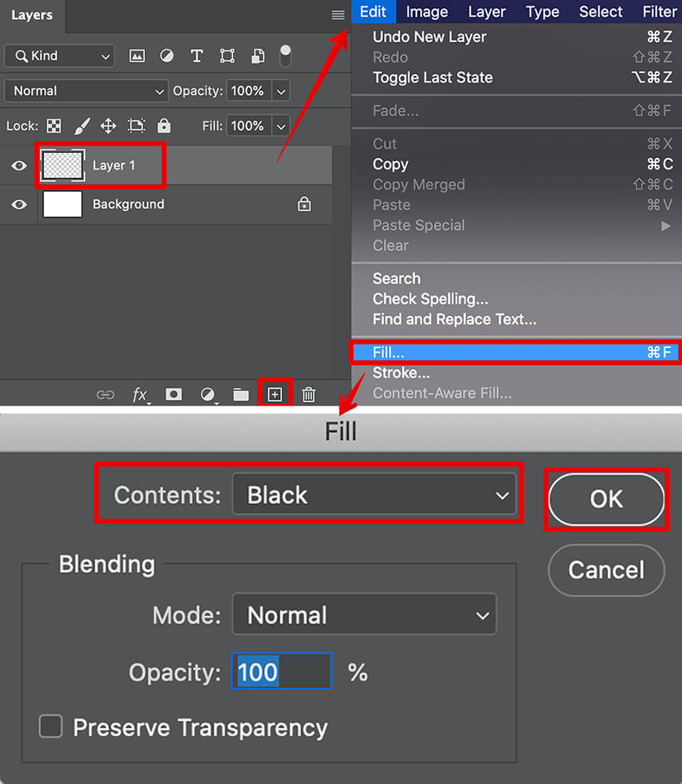Check Preserve Transparency in Fill dialog

coord(50,726)
